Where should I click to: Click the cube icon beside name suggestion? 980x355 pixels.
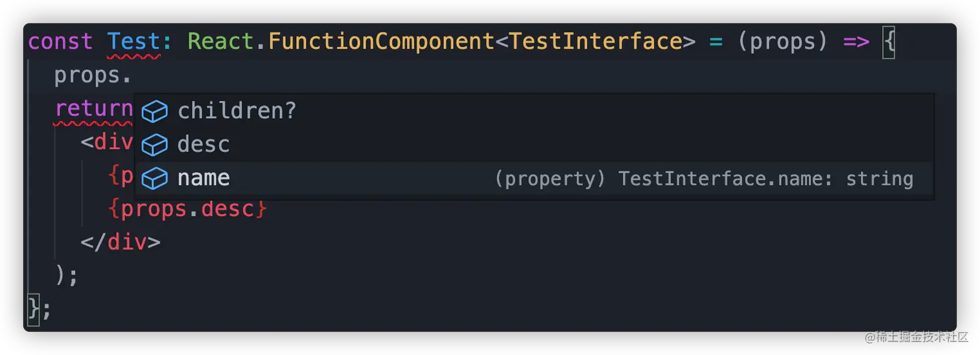pyautogui.click(x=154, y=178)
